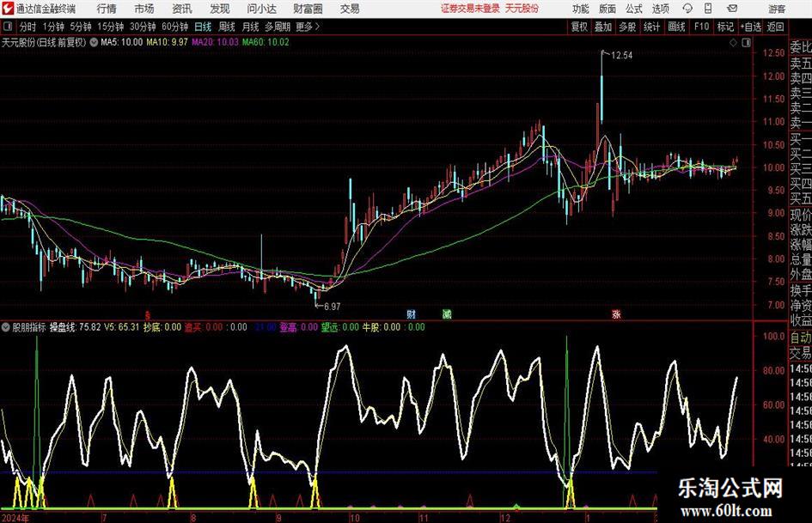The height and width of the screenshot is (523, 812).
Task: Expand main chart indicator dropdown arrow
Action: [x=94, y=42]
